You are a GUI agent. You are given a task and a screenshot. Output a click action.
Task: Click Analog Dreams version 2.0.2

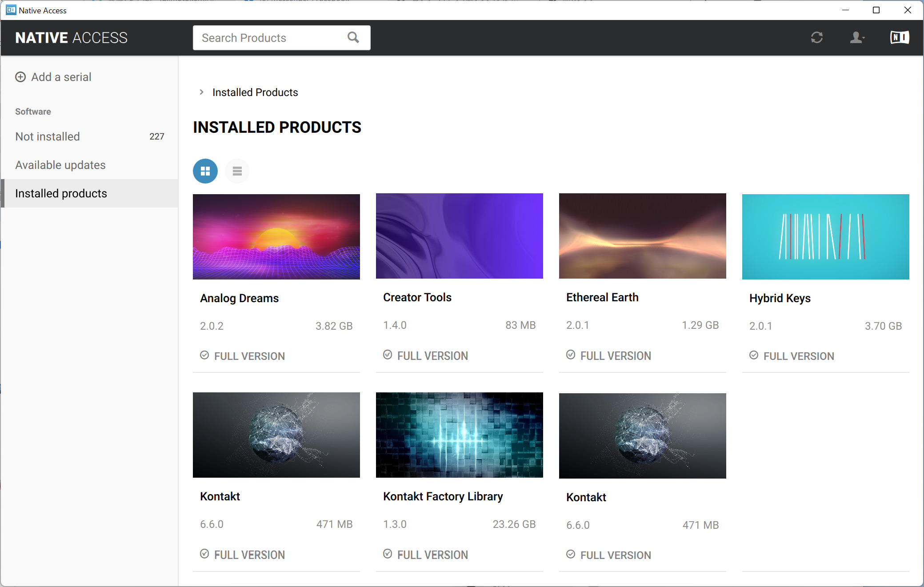point(212,326)
